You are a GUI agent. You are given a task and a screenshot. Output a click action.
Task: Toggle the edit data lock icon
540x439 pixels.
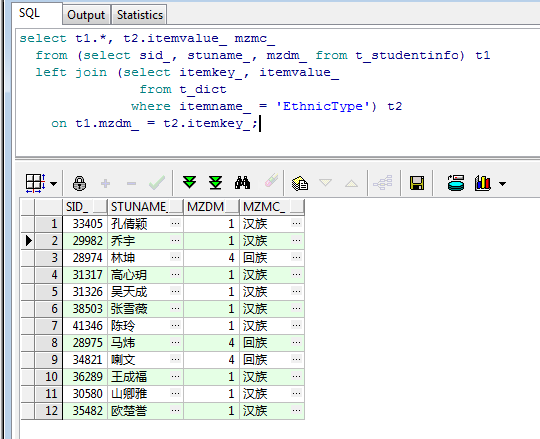click(79, 184)
